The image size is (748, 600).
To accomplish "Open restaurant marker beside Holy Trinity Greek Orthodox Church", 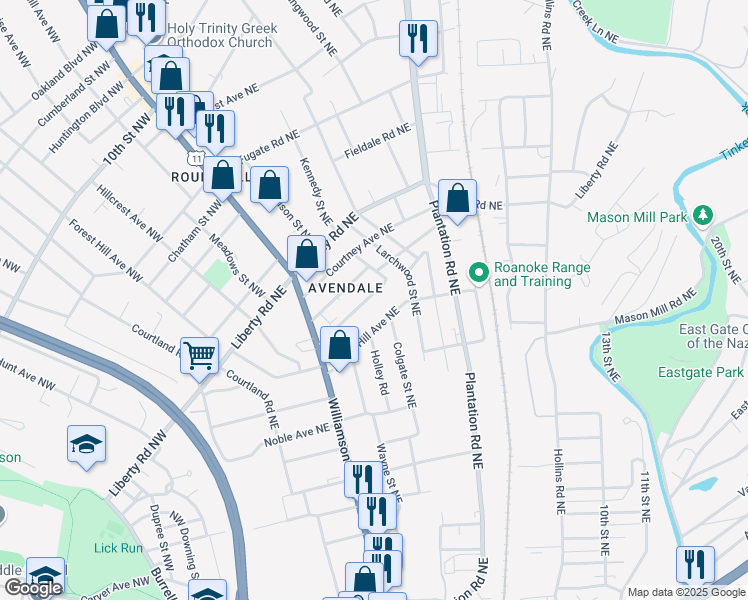I will [x=147, y=17].
